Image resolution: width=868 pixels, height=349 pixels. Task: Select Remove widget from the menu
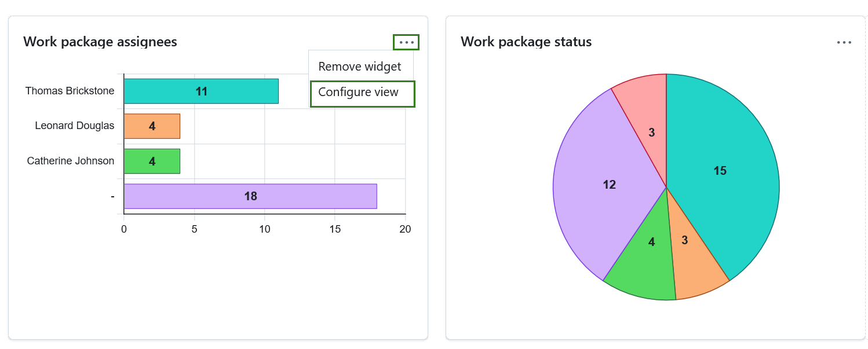click(x=359, y=66)
